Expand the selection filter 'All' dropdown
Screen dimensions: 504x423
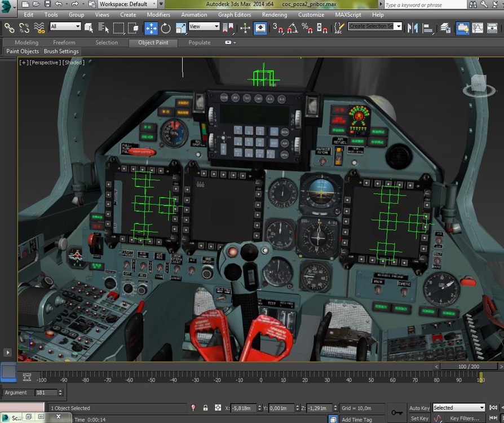coord(65,27)
